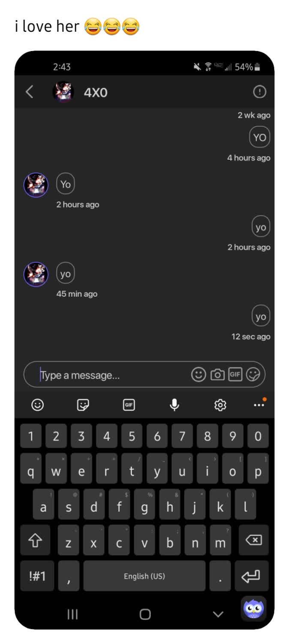Open GIF picker inside message field

(235, 374)
